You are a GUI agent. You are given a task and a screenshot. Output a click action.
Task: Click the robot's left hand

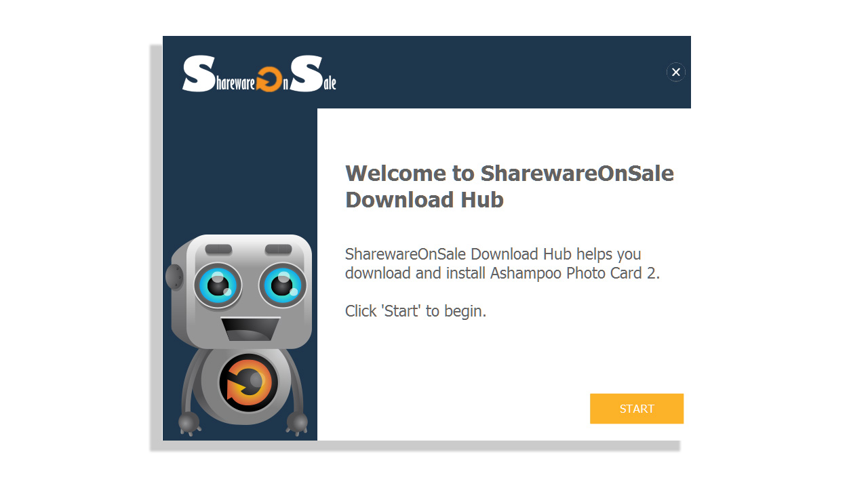tap(189, 423)
